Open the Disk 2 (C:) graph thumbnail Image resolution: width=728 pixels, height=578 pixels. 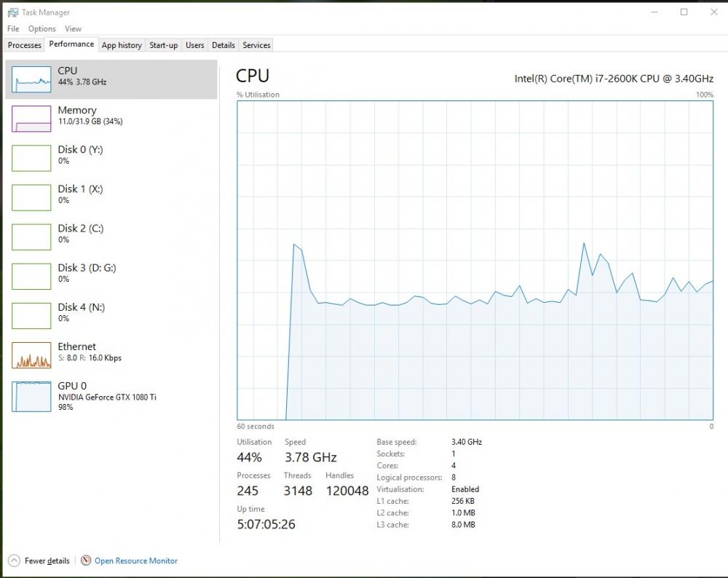click(31, 237)
